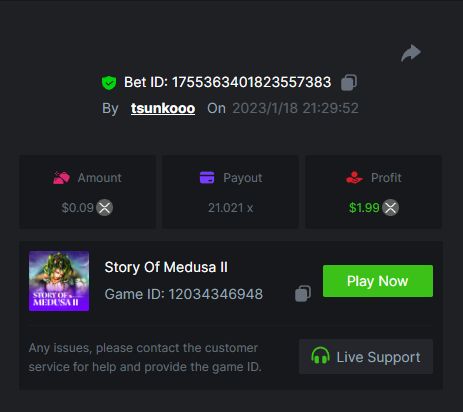Open Live Support chat
Screen dimensions: 463x412
point(366,356)
